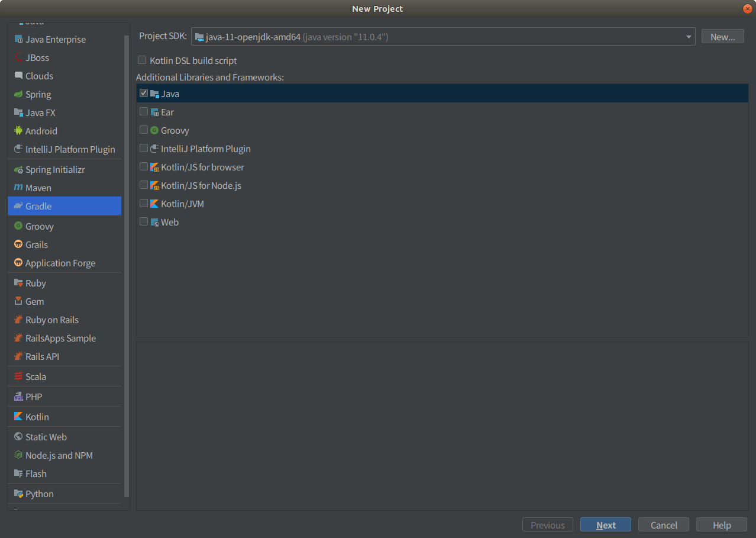Check the Ear library checkbox
Image resolution: width=756 pixels, height=538 pixels.
coord(144,112)
